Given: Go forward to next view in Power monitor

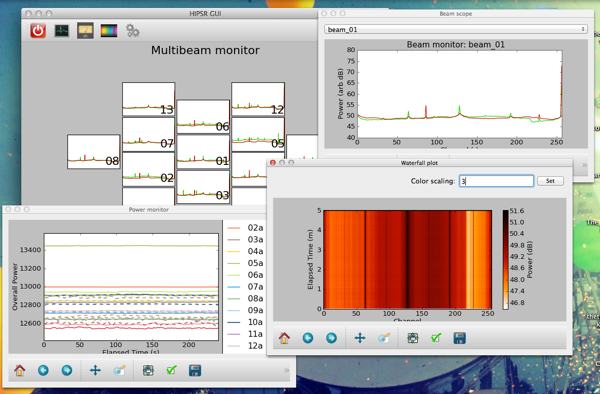Looking at the screenshot, I should [67, 370].
